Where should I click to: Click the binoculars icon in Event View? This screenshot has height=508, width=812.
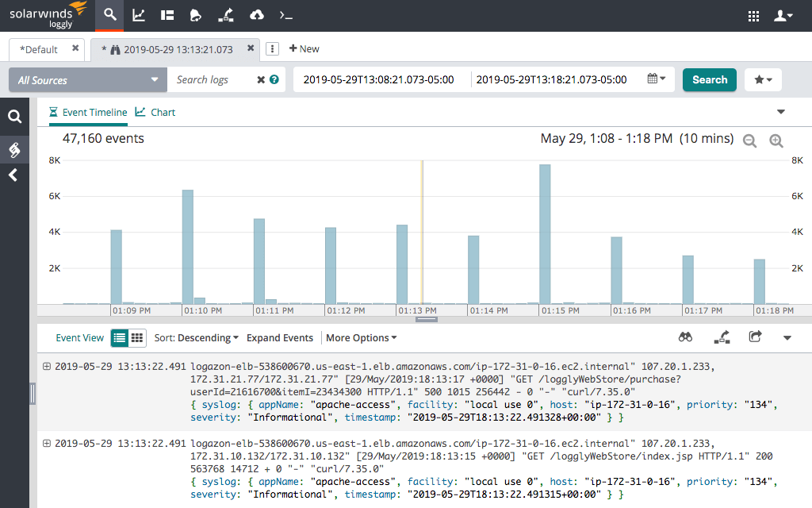click(684, 337)
